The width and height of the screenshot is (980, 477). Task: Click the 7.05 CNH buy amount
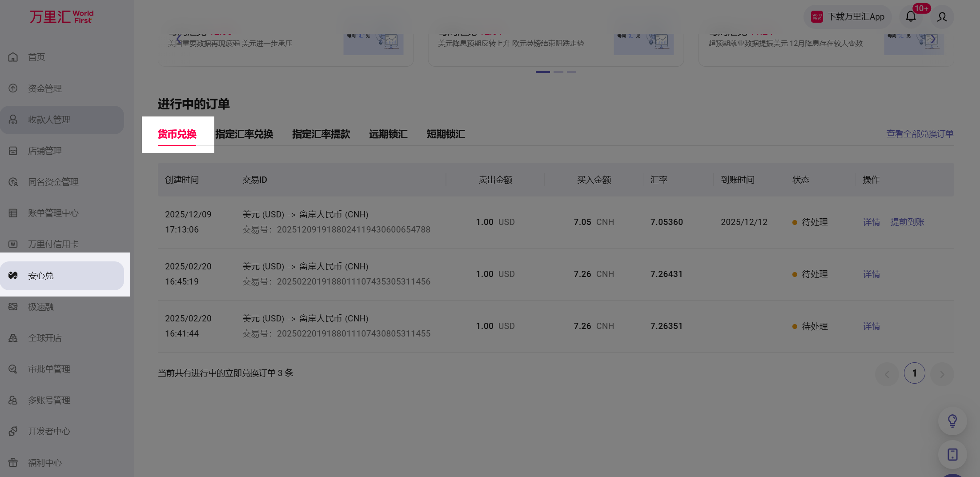[594, 222]
